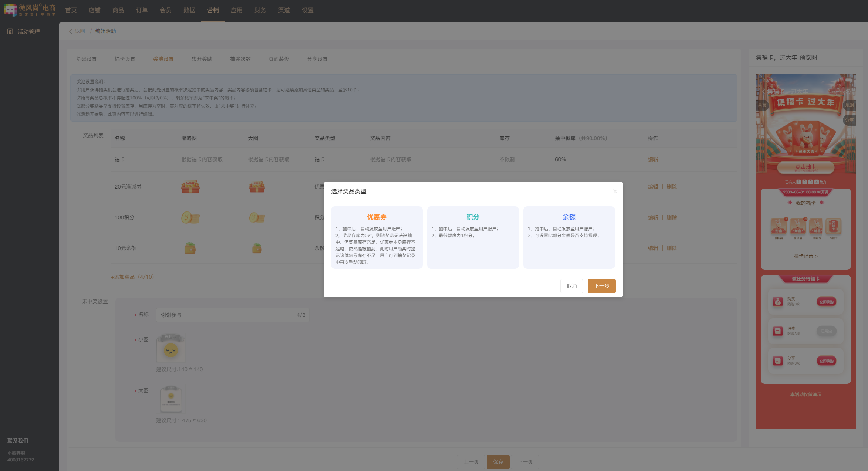Switch to the 福卡设置 tab
Viewport: 868px width, 471px height.
pyautogui.click(x=125, y=59)
